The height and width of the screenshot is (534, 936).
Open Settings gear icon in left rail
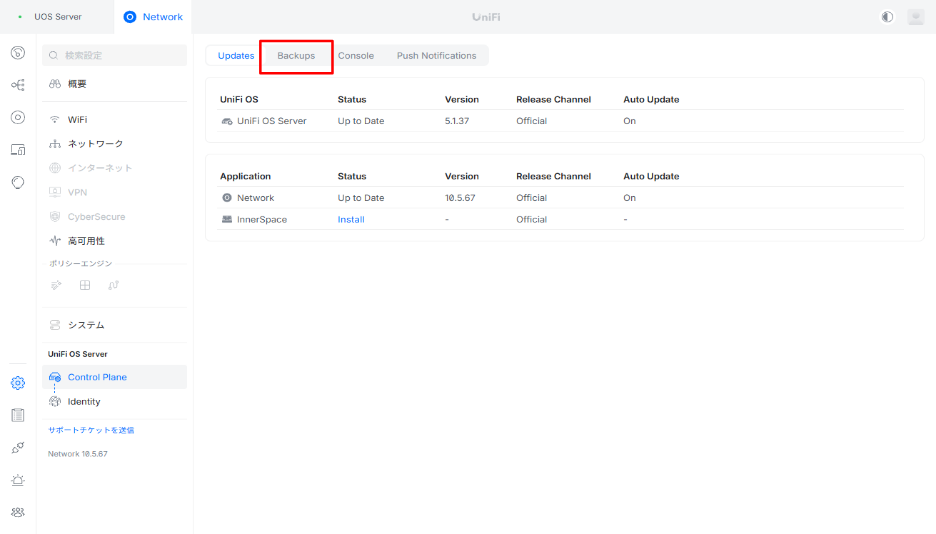pos(18,383)
